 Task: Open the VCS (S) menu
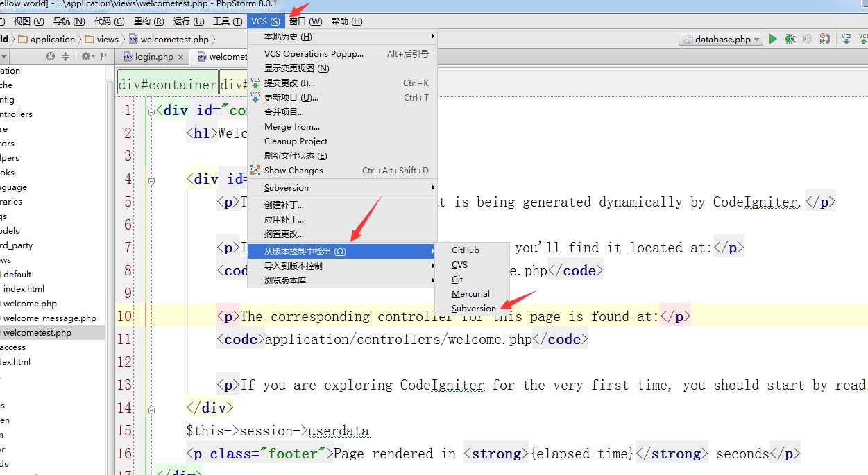tap(266, 21)
